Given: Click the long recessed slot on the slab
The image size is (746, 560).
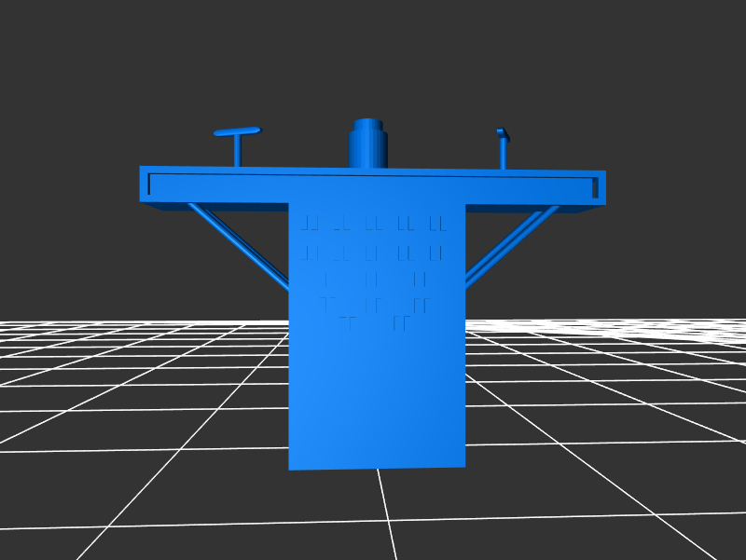Looking at the screenshot, I should coord(373,185).
